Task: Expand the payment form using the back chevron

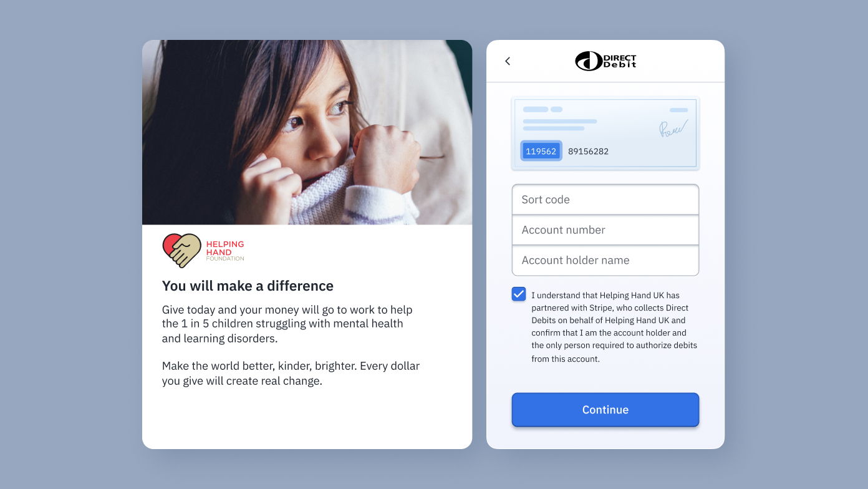Action: point(507,61)
